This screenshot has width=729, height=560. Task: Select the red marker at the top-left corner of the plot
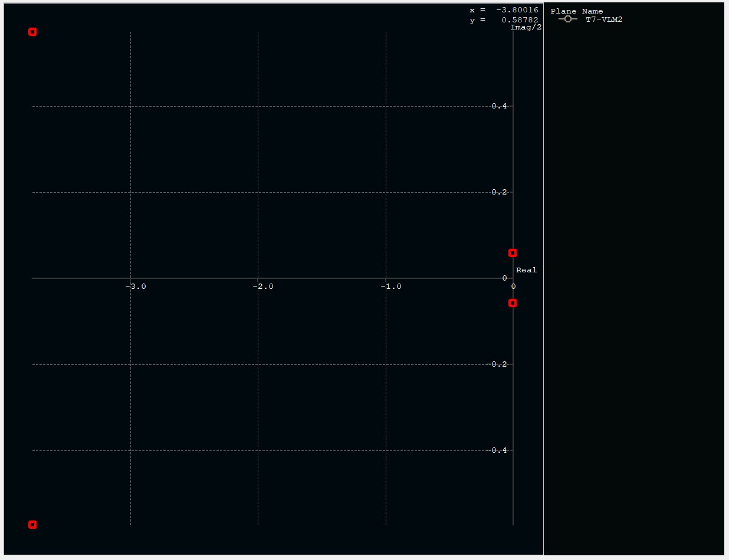tap(32, 32)
